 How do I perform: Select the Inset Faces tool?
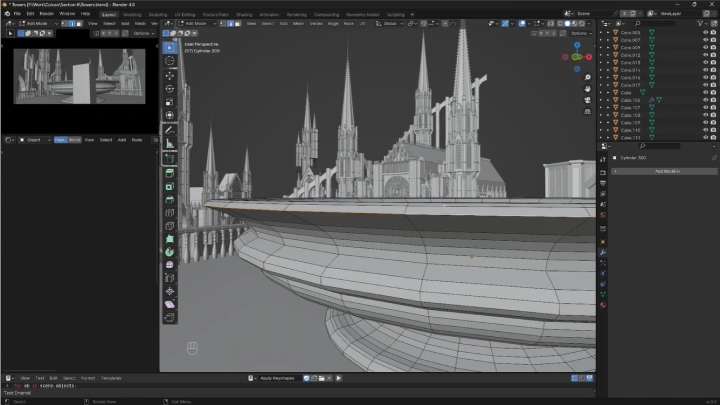(x=169, y=186)
